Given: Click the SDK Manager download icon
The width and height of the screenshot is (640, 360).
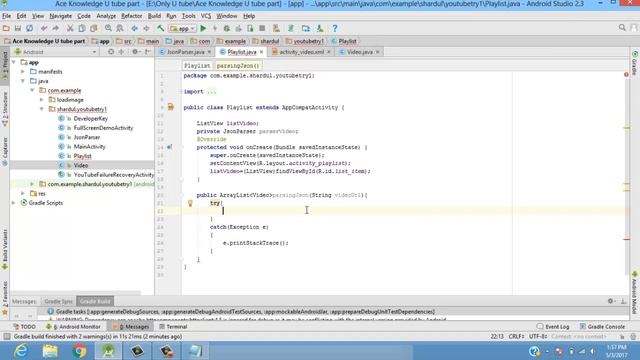Looking at the screenshot, I should (320, 28).
